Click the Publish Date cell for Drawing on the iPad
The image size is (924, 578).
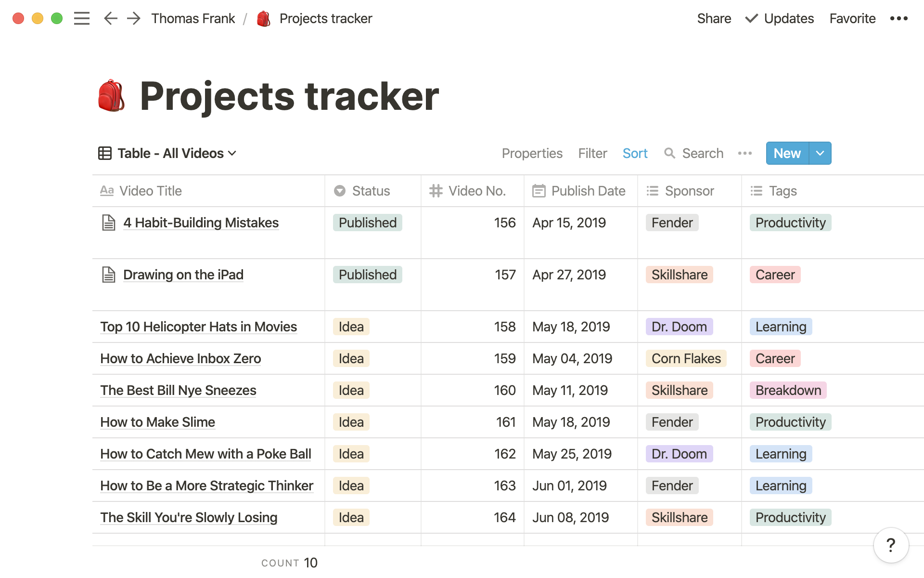569,275
